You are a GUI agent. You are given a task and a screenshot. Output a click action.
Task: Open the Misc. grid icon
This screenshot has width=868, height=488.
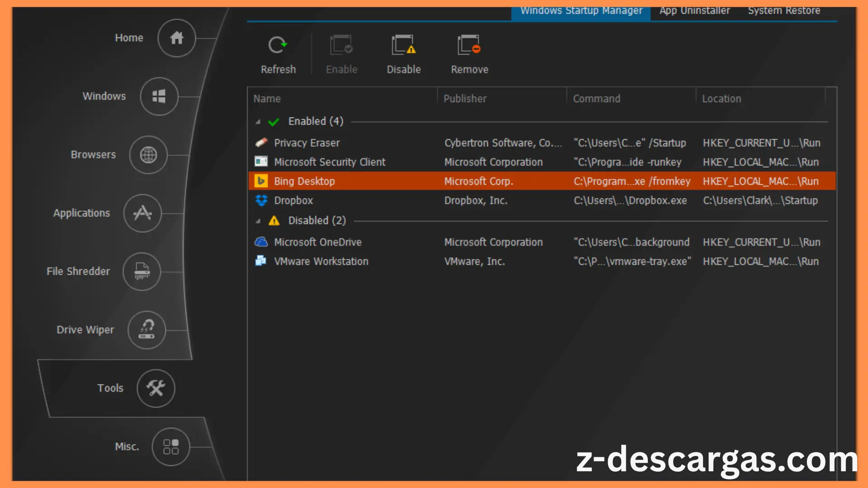point(171,447)
